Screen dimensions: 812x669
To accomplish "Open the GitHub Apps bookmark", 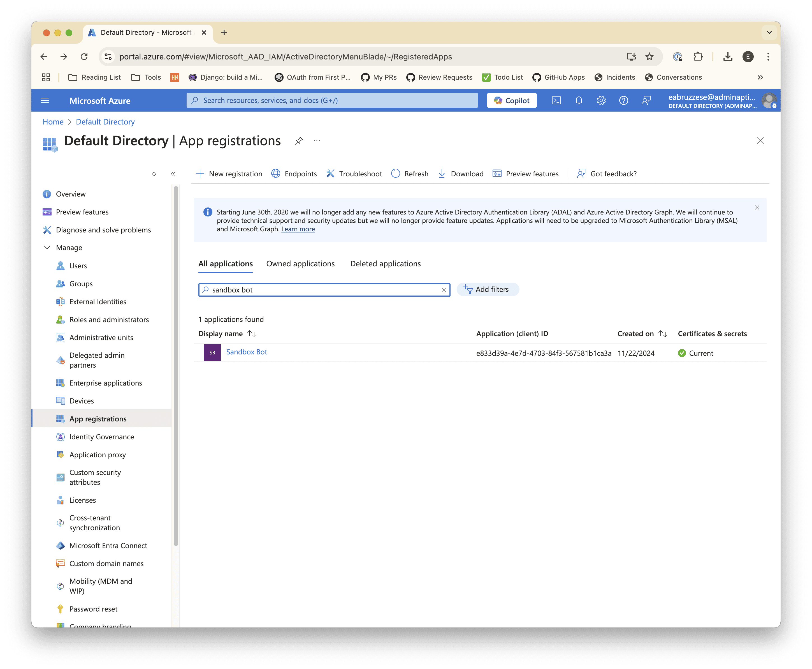I will pos(558,77).
